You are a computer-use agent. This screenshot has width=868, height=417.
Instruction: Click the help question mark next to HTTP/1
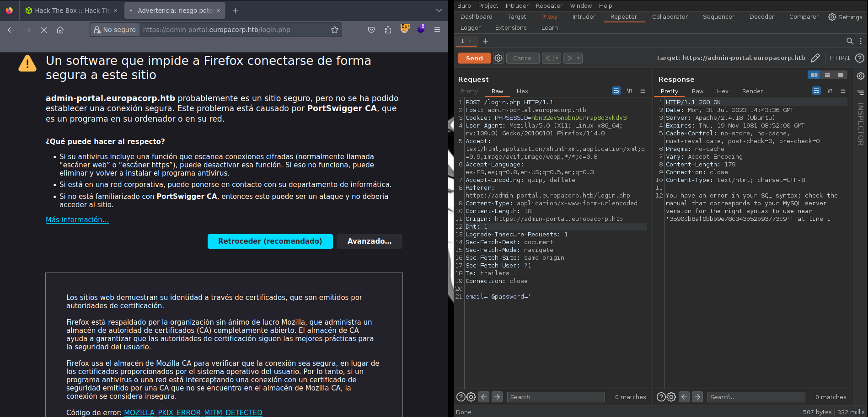pos(860,58)
